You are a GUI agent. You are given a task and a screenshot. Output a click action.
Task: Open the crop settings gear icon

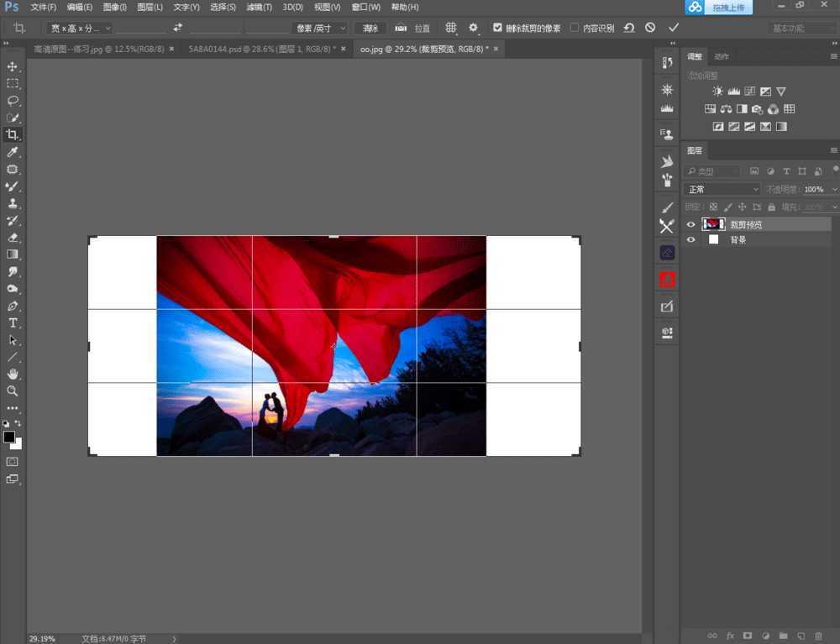tap(472, 27)
